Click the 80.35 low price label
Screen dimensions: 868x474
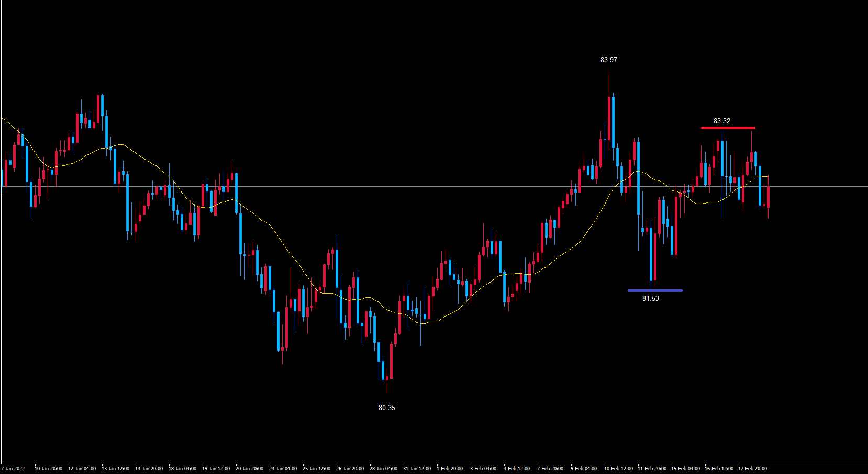point(386,408)
